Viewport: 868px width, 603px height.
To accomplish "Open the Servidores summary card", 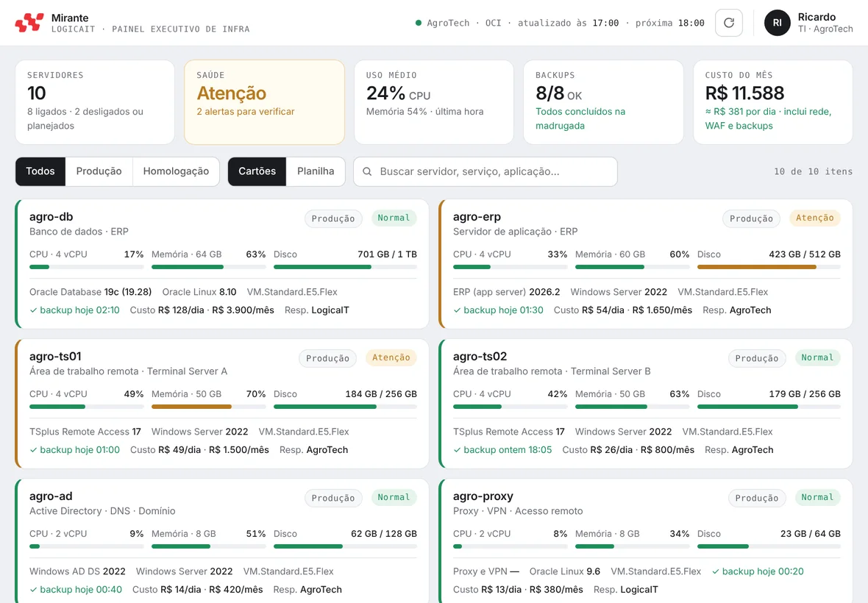I will point(95,102).
